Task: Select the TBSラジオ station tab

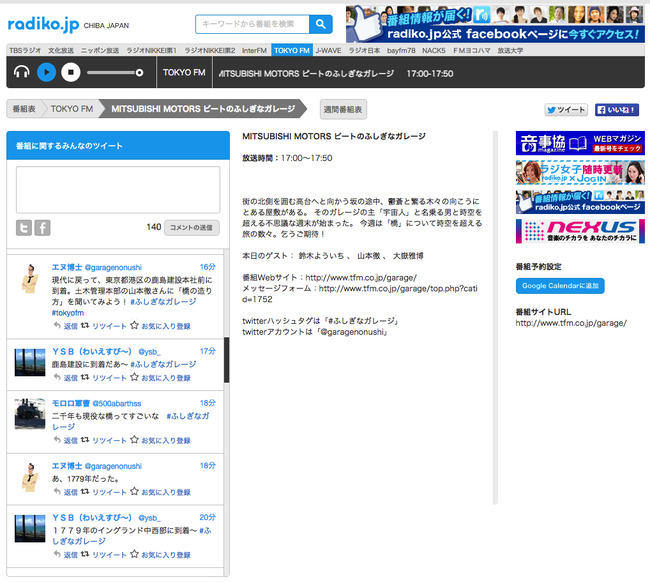Action: [x=25, y=51]
